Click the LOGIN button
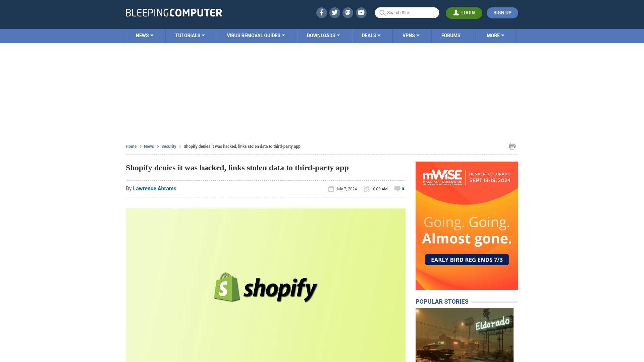 click(x=464, y=13)
